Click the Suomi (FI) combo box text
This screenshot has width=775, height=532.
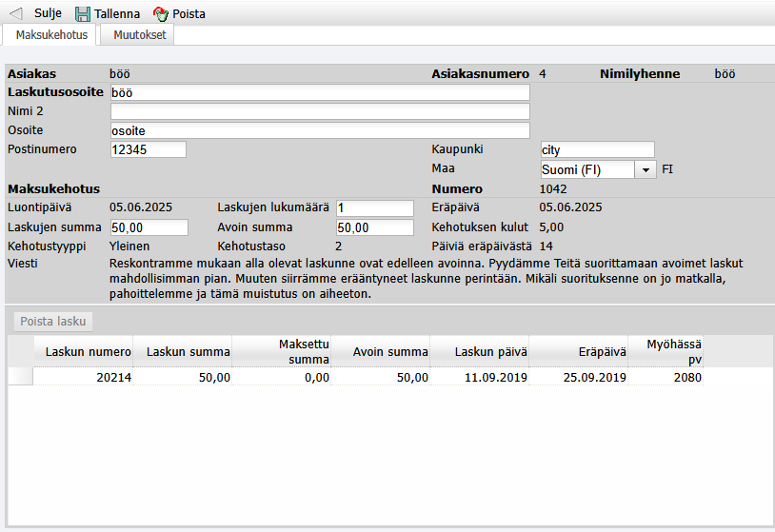coord(587,169)
